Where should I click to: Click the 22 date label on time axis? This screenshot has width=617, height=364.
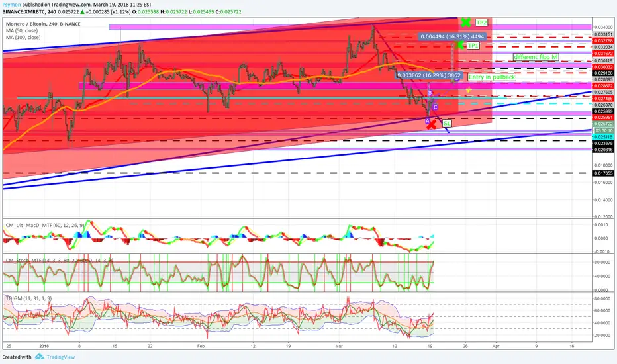(150, 346)
